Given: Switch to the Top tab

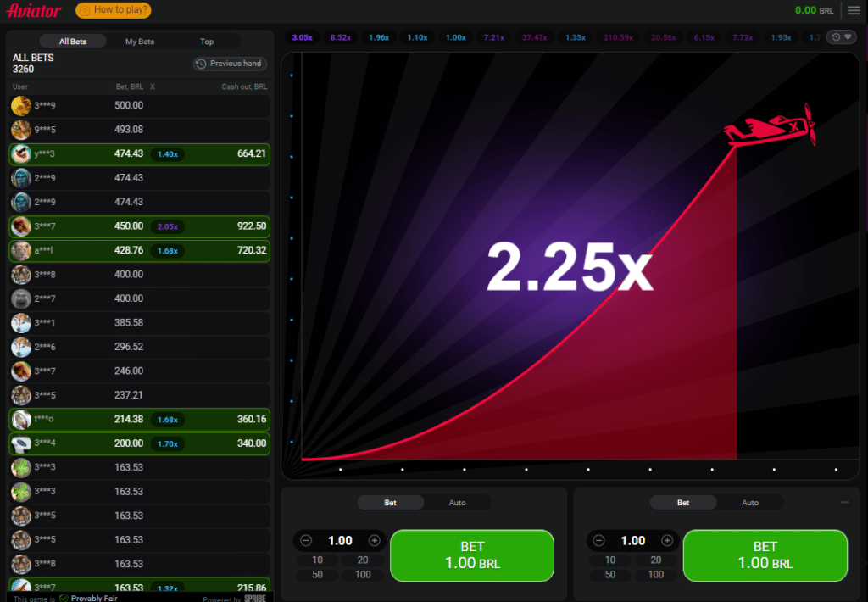Looking at the screenshot, I should (x=207, y=42).
